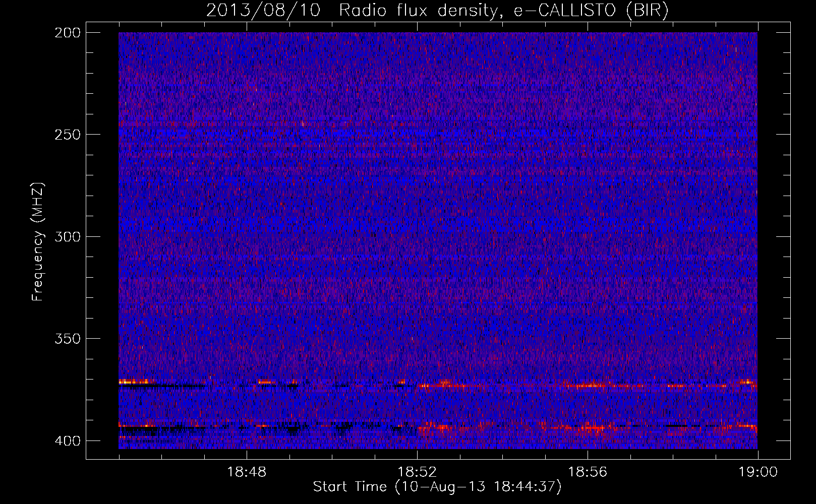Click the 350 frequency tick label
This screenshot has height=504, width=816.
point(68,339)
